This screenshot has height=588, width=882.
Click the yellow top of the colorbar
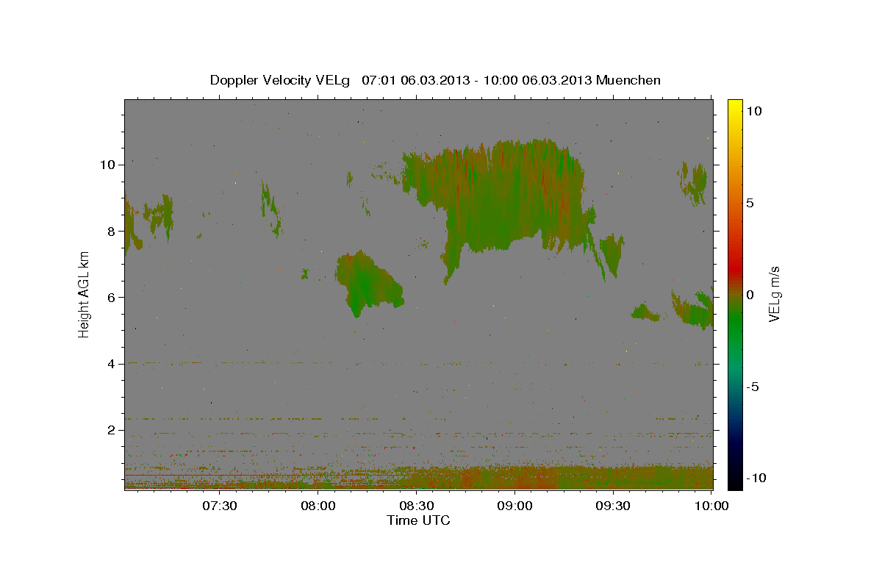coord(735,105)
